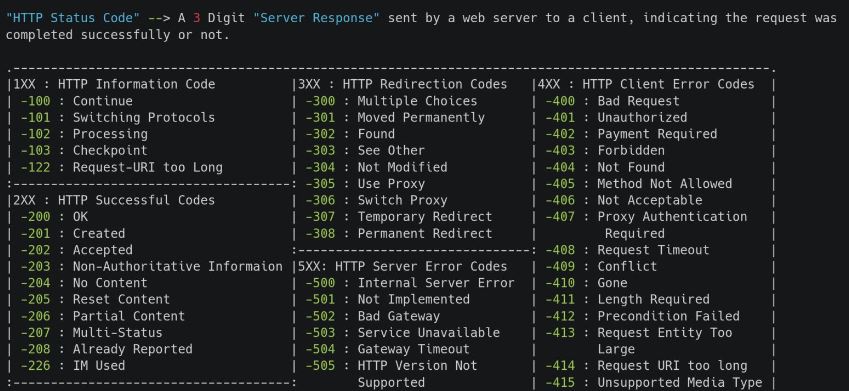Viewport: 849px width, 391px height.
Task: Select the '-302 : Found' line
Action: (x=350, y=134)
